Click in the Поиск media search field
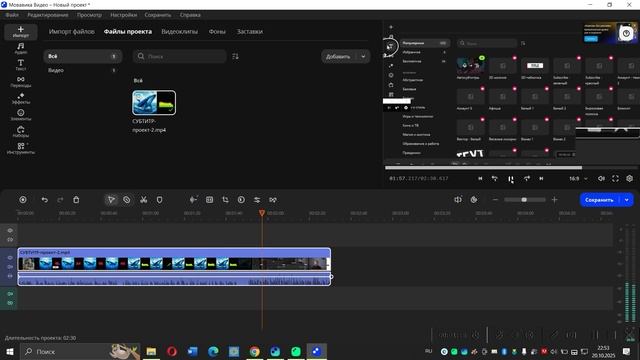The height and width of the screenshot is (360, 640). click(x=180, y=56)
